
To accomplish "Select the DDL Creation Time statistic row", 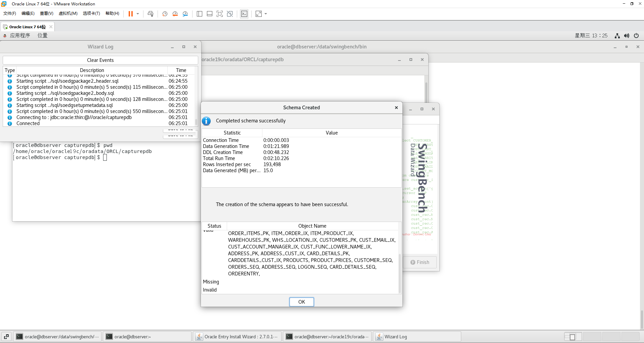I will click(301, 152).
